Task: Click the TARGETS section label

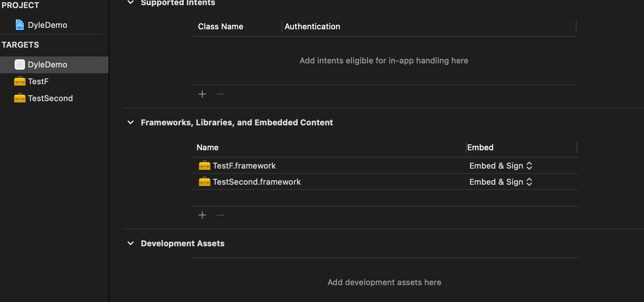Action: pos(20,45)
